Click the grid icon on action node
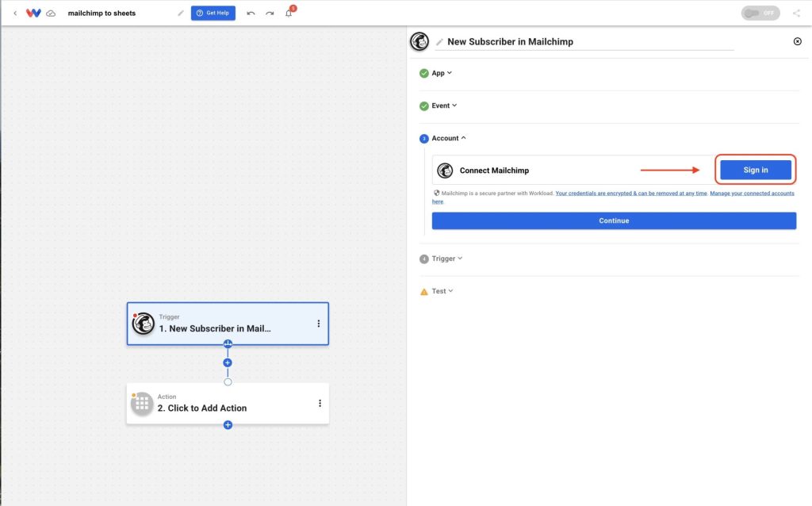Viewport: 812px width, 506px height. tap(142, 404)
